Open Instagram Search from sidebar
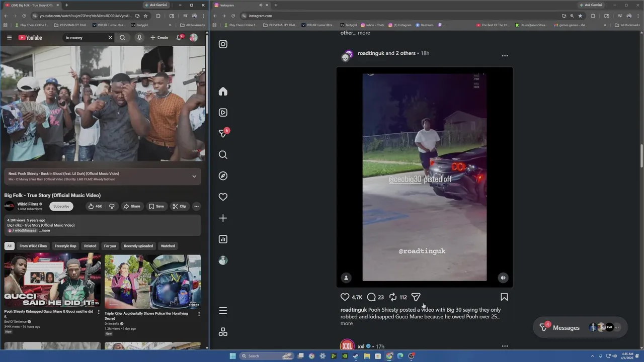644x362 pixels. [223, 155]
